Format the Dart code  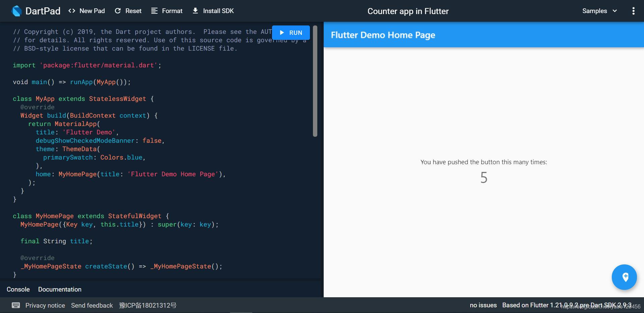[x=167, y=11]
